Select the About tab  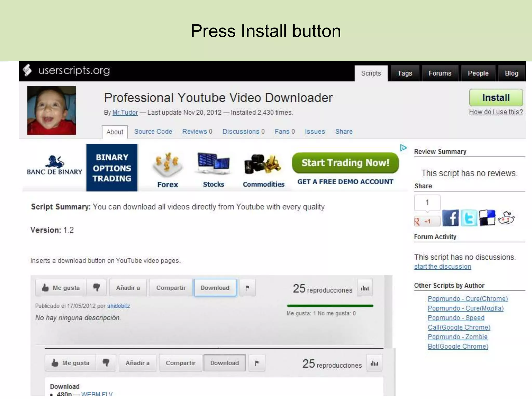point(115,132)
